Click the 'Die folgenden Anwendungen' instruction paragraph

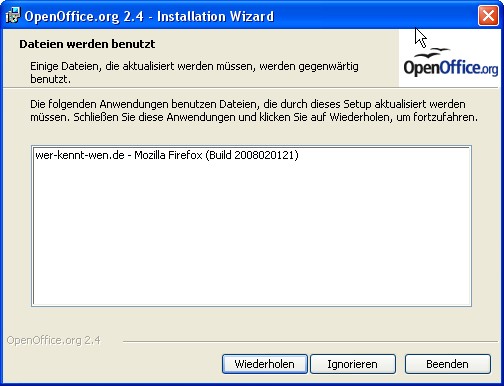[254, 111]
